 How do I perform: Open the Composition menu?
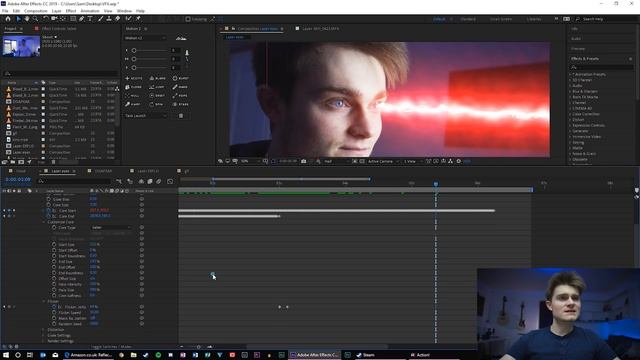(36, 11)
